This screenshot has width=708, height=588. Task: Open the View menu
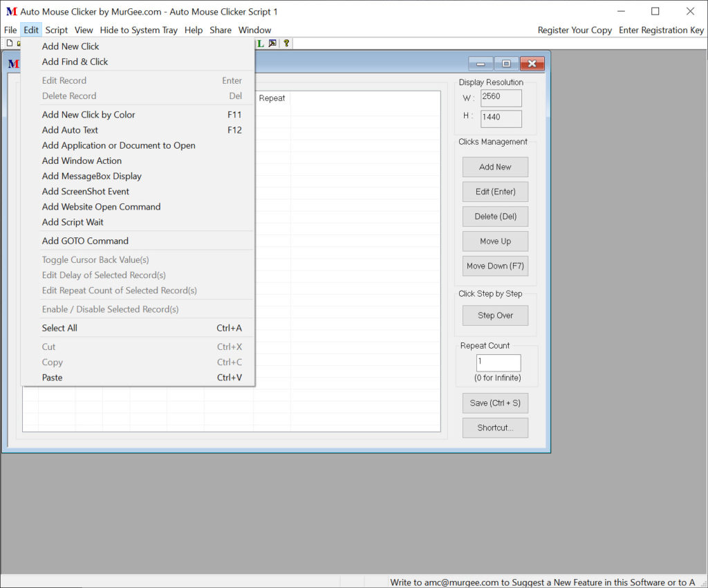[84, 30]
